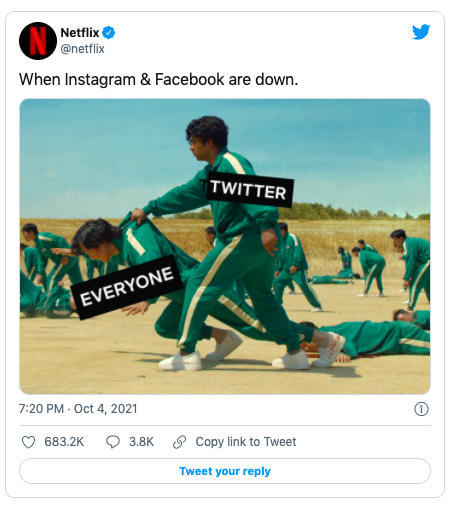Click the chain link icon
This screenshot has width=455, height=506.
pyautogui.click(x=179, y=442)
